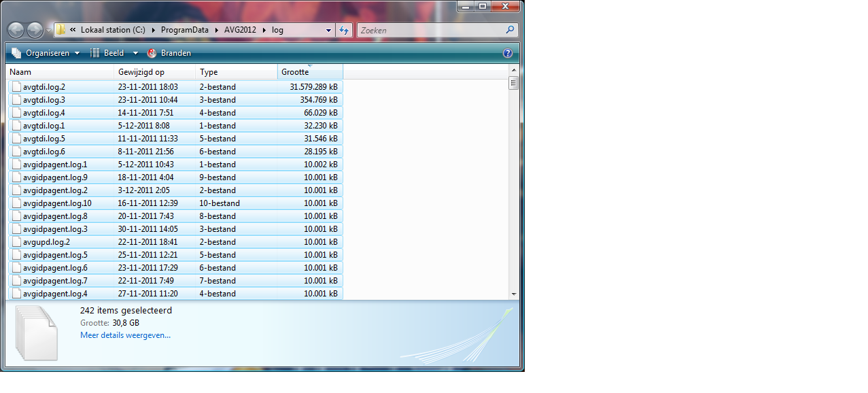The image size is (868, 393).
Task: Click the Back navigation arrow button
Action: [16, 30]
